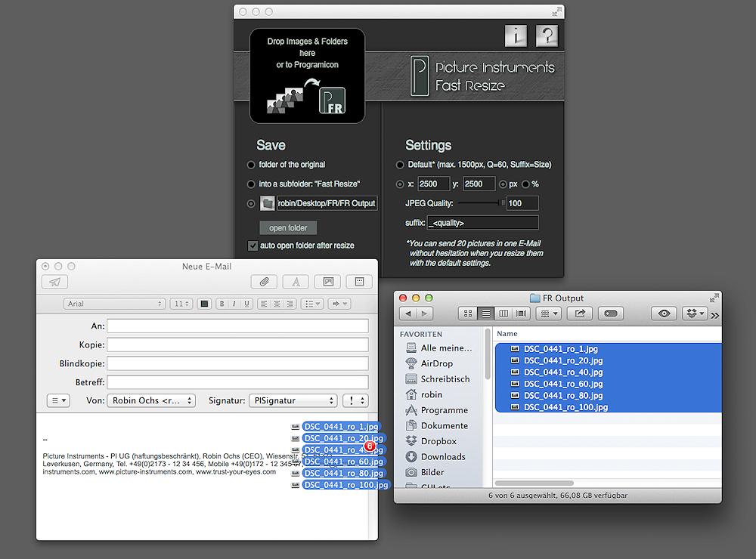
Task: Open Schreibtisch in the Finder sidebar
Action: coord(437,378)
